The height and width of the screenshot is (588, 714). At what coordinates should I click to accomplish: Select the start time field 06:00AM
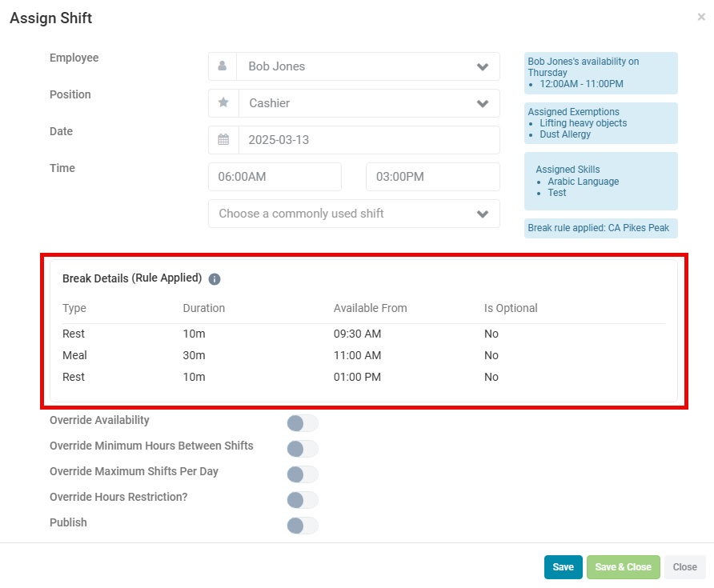tap(275, 177)
